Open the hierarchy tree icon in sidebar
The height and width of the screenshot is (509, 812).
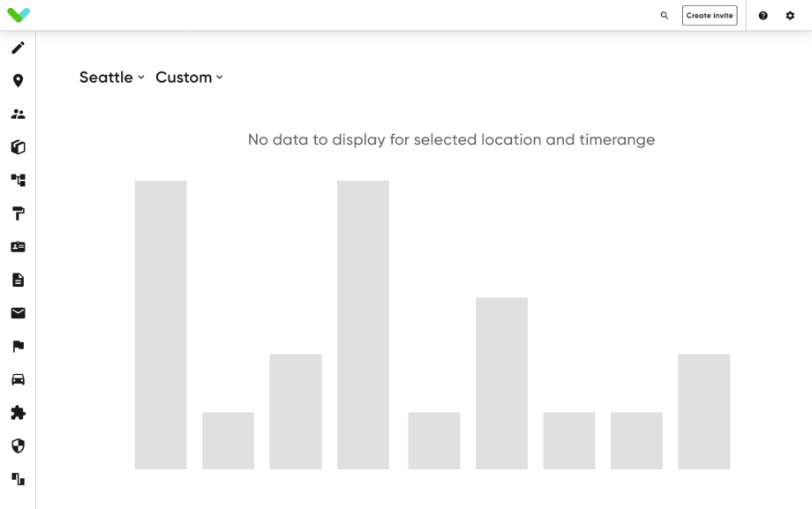(x=18, y=180)
